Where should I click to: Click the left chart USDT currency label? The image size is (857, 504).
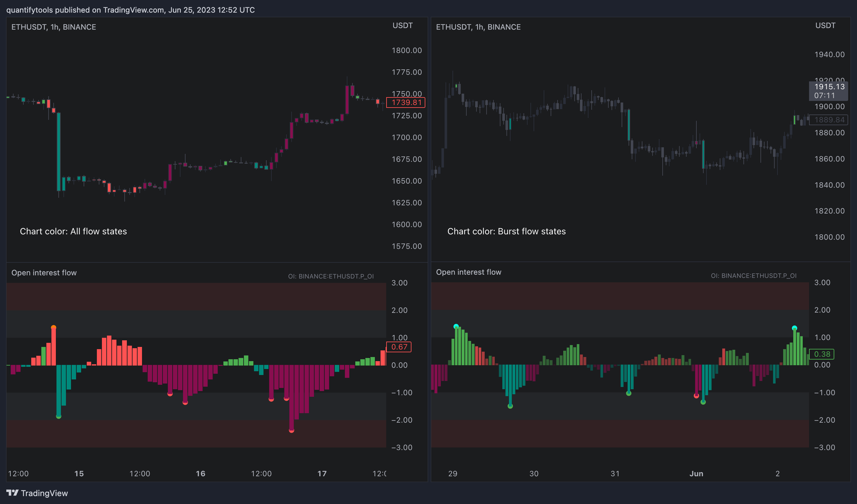point(403,26)
